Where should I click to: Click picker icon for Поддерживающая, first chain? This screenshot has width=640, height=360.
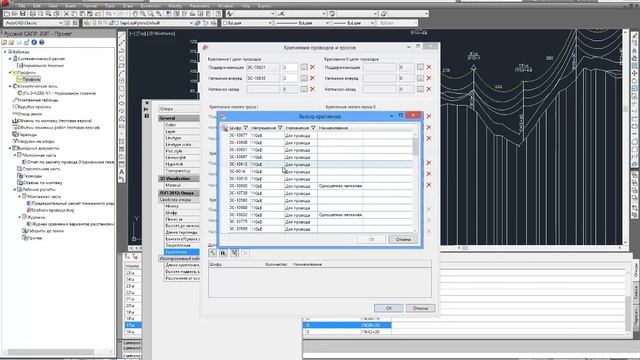(x=304, y=67)
